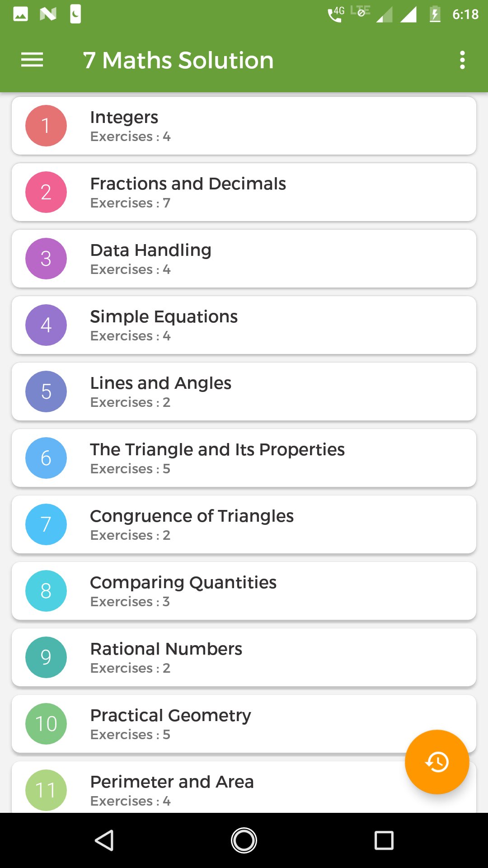Tap the chapter 6 blue circle icon

click(46, 458)
